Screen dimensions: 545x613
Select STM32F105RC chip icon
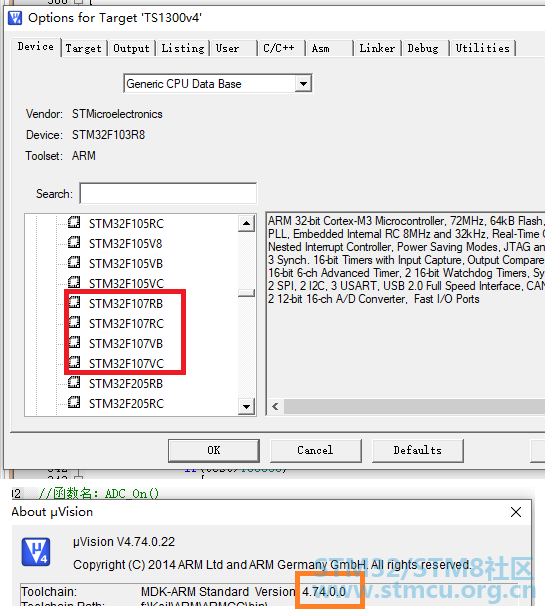(x=74, y=223)
